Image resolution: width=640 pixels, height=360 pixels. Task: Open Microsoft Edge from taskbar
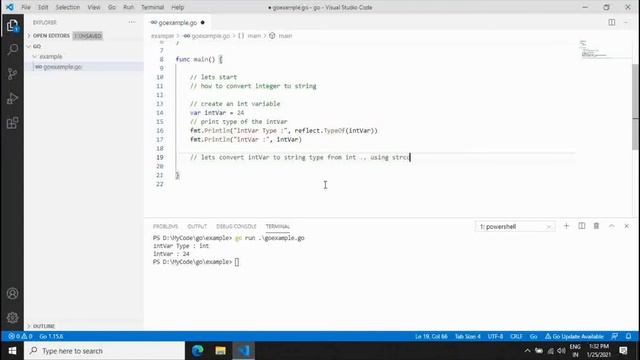click(198, 351)
